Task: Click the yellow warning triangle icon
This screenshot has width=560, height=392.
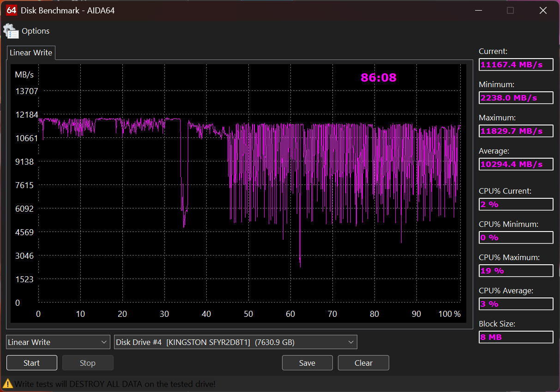Action: (x=8, y=384)
